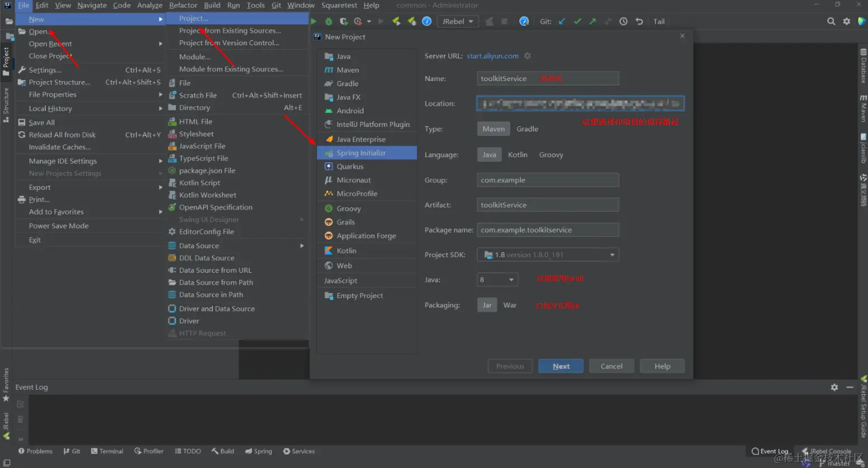Open the JRebel run configuration dropdown
This screenshot has width=868, height=468.
[458, 21]
